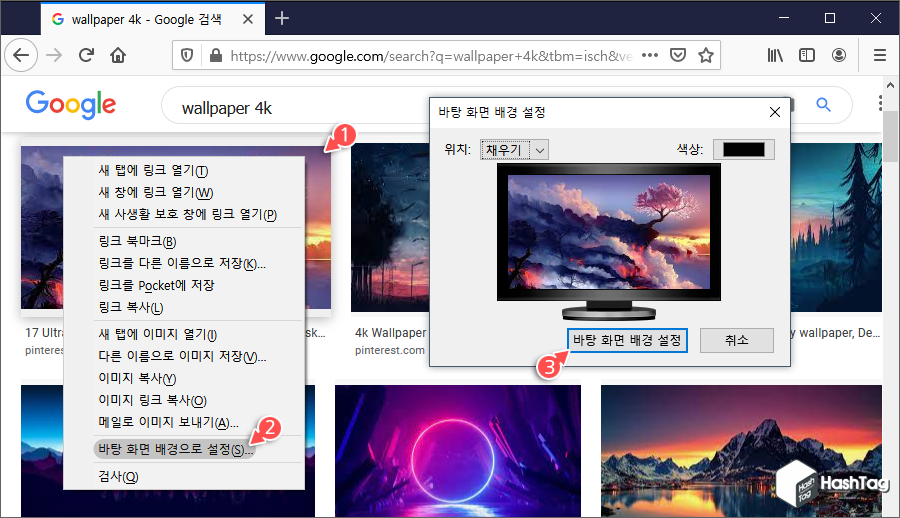Click the forward navigation arrow

pyautogui.click(x=55, y=55)
